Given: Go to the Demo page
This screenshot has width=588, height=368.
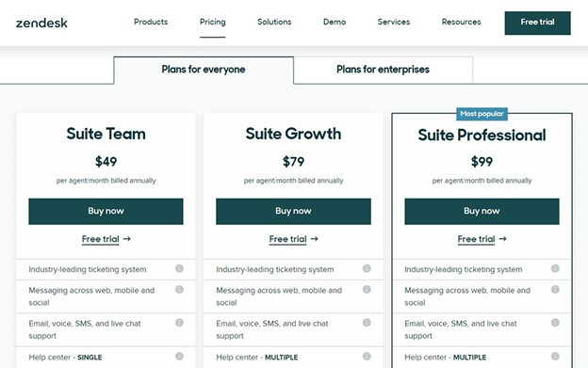Looking at the screenshot, I should 335,22.
